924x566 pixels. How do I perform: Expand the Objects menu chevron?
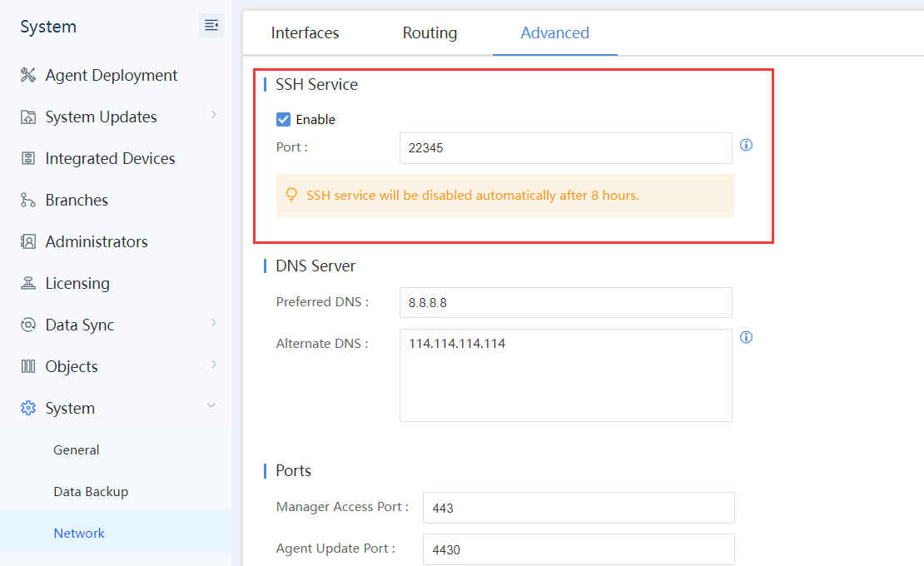pyautogui.click(x=214, y=365)
